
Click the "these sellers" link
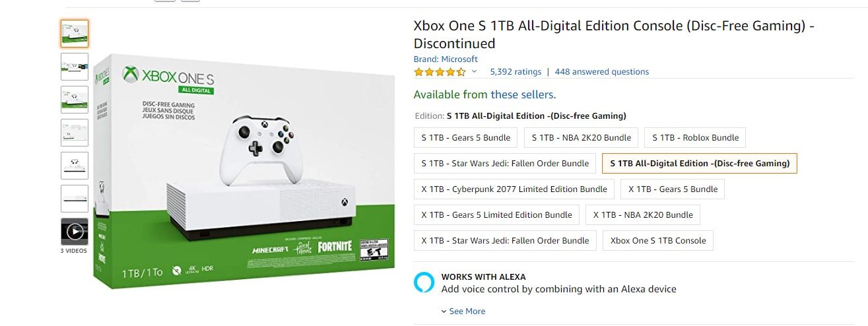[523, 95]
